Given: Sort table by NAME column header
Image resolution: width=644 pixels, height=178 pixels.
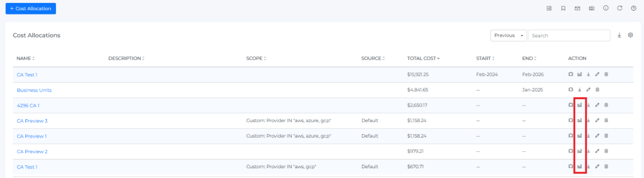Looking at the screenshot, I should tap(25, 58).
